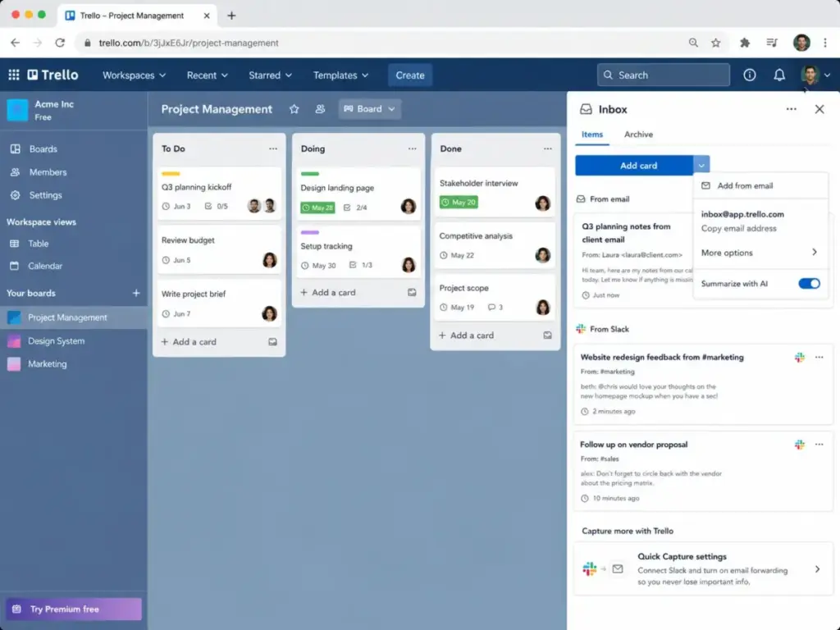Click the browser address bar URL
The width and height of the screenshot is (840, 630).
188,43
